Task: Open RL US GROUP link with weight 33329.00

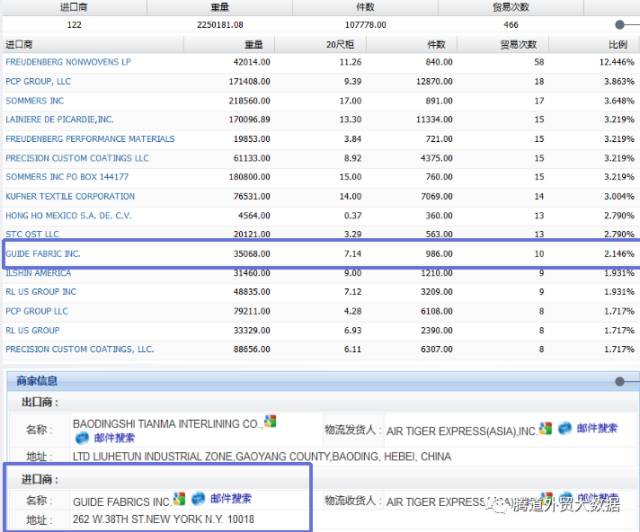Action: pyautogui.click(x=33, y=330)
